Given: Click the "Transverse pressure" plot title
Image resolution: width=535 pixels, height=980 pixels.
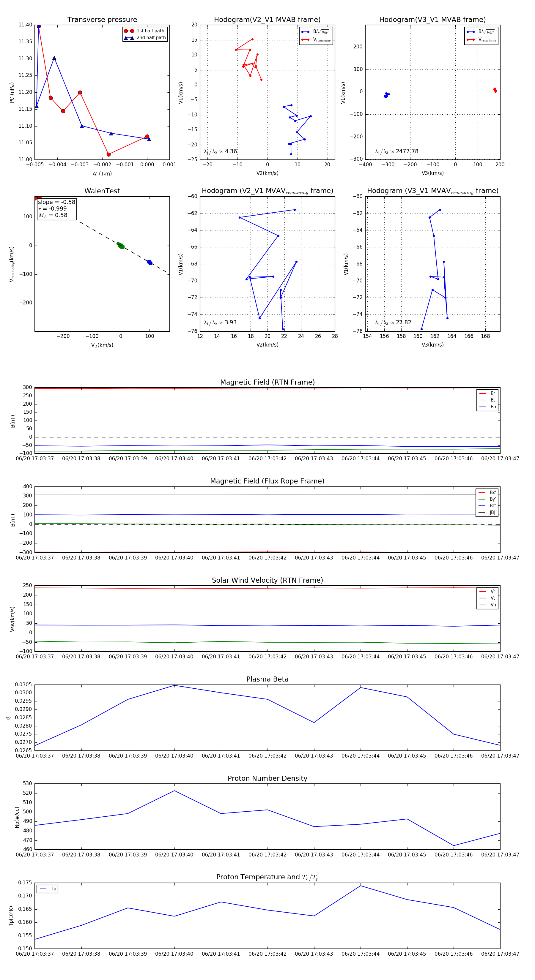Looking at the screenshot, I should [102, 20].
